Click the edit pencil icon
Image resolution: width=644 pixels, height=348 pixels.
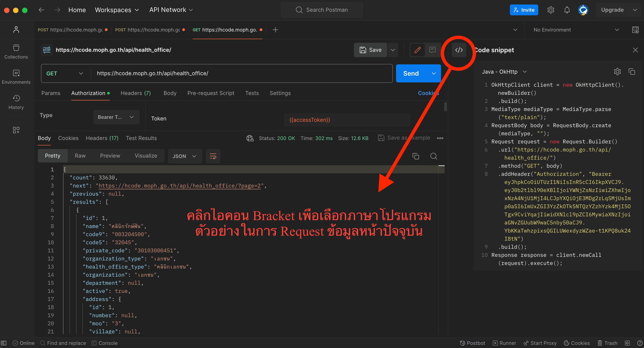(x=417, y=50)
